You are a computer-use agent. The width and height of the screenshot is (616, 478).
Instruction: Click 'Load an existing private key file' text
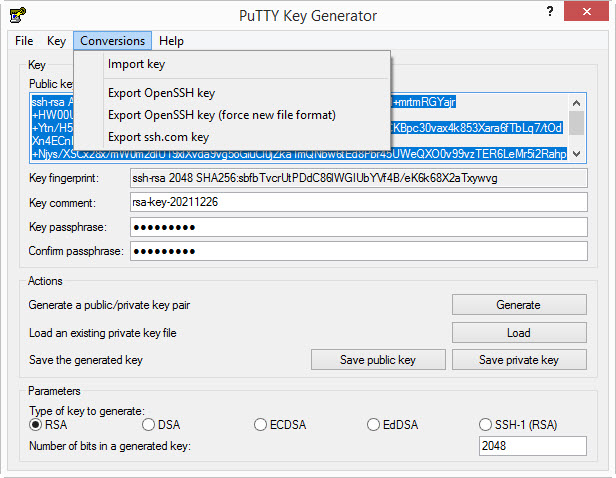tap(103, 333)
